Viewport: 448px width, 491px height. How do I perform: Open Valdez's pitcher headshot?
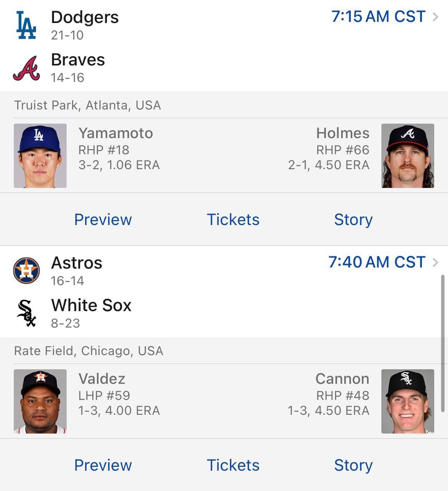40,401
